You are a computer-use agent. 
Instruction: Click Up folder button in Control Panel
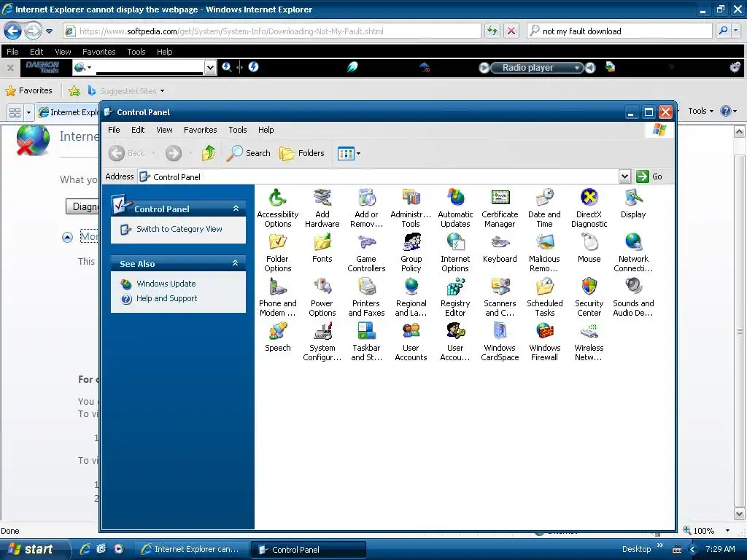tap(208, 153)
